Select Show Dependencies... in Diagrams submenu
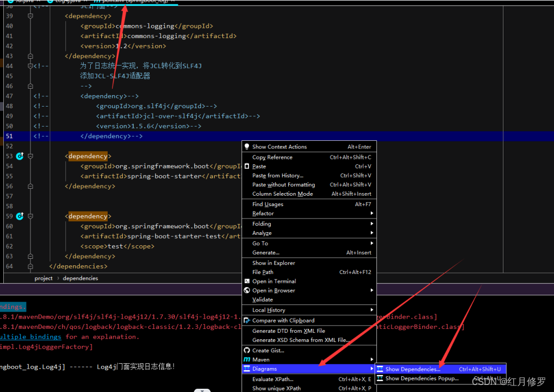 [441, 369]
